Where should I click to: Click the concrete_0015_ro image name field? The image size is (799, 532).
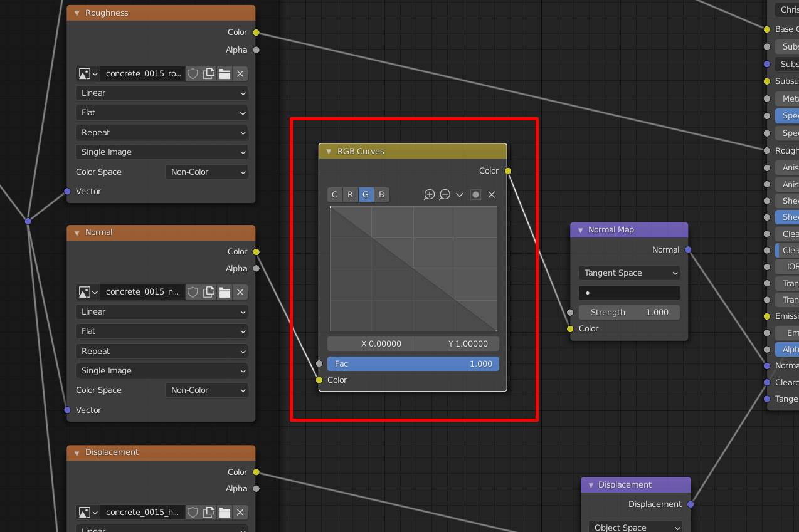click(x=143, y=74)
